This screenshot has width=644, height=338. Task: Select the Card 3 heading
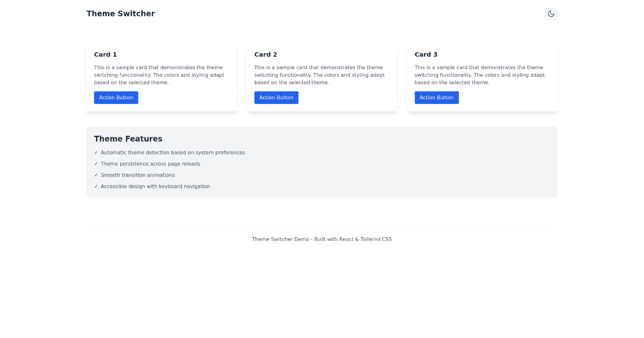coord(426,54)
